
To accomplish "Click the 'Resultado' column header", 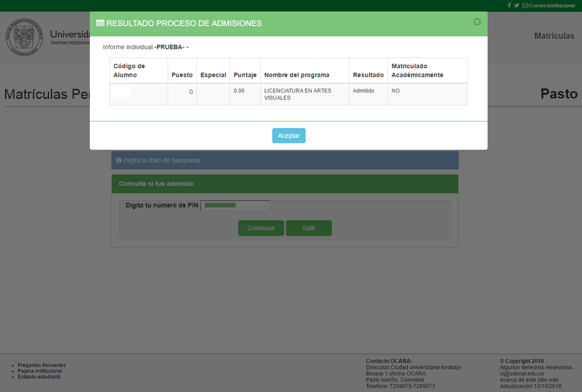I will (368, 71).
